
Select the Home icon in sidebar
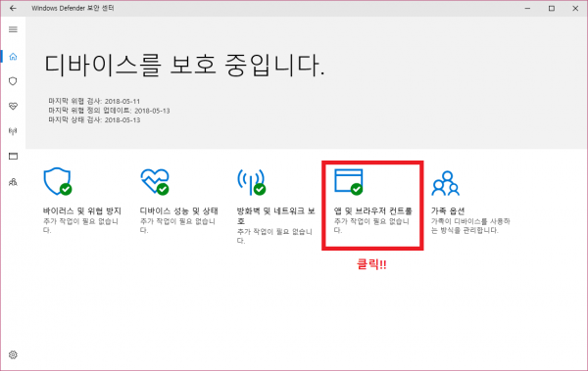13,57
